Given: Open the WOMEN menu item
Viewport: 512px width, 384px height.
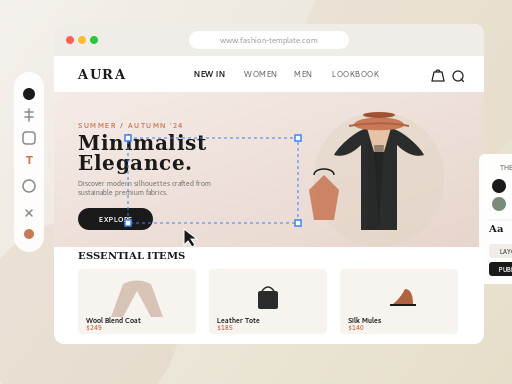Looking at the screenshot, I should pos(260,74).
